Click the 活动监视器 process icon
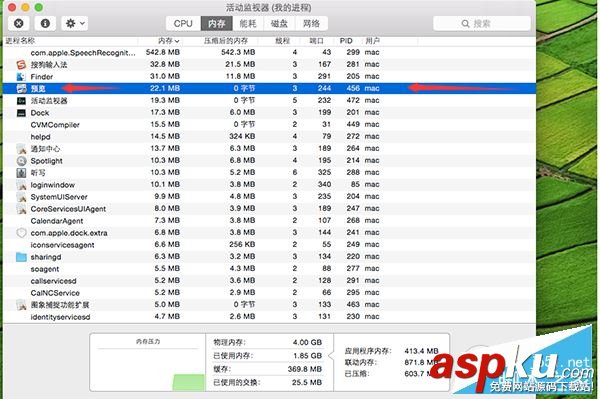Image resolution: width=600 pixels, height=399 pixels. (x=21, y=101)
